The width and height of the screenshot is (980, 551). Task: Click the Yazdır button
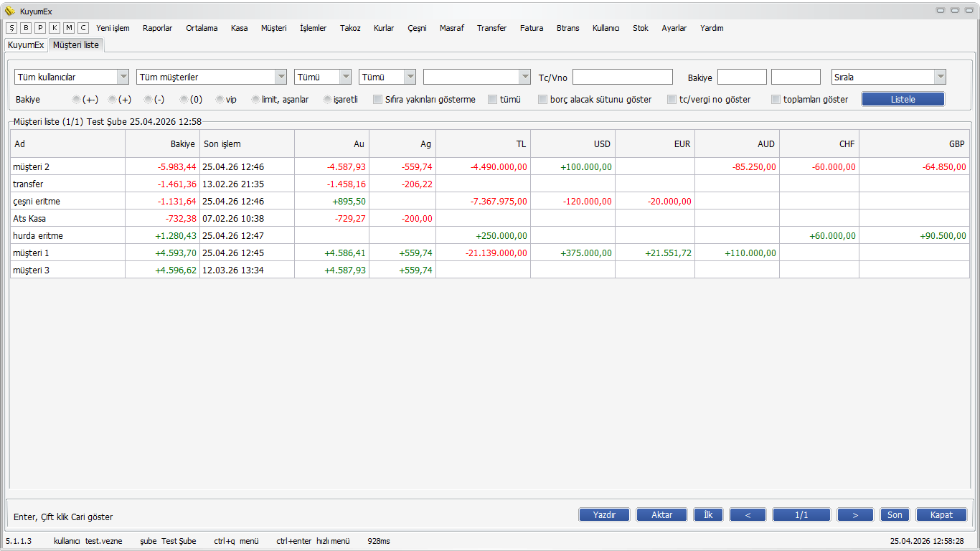[x=604, y=514]
